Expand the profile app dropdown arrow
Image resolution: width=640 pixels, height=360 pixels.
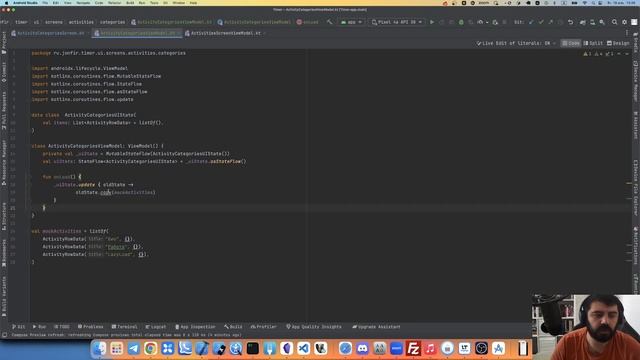pos(487,22)
